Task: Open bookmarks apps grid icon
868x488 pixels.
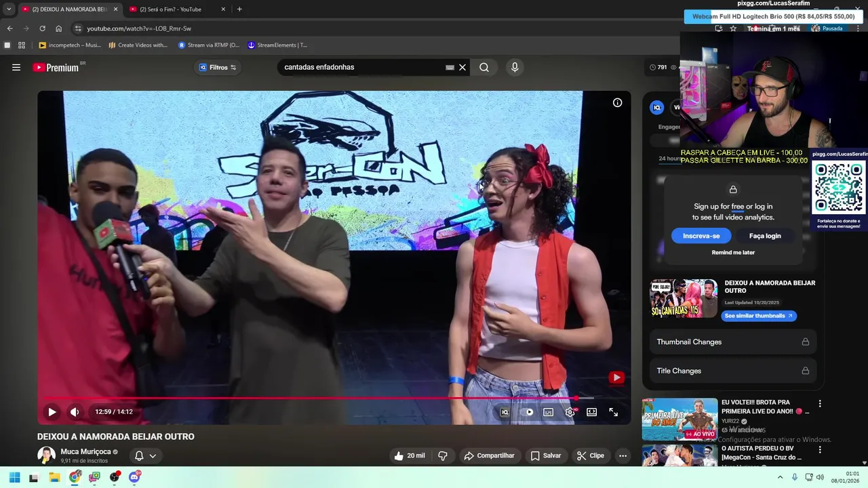Action: (22, 45)
